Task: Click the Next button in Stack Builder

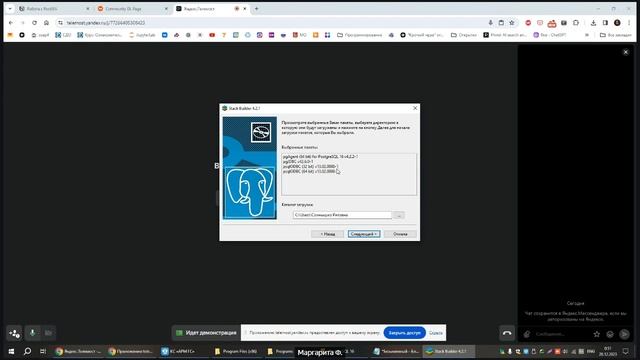Action: click(364, 234)
